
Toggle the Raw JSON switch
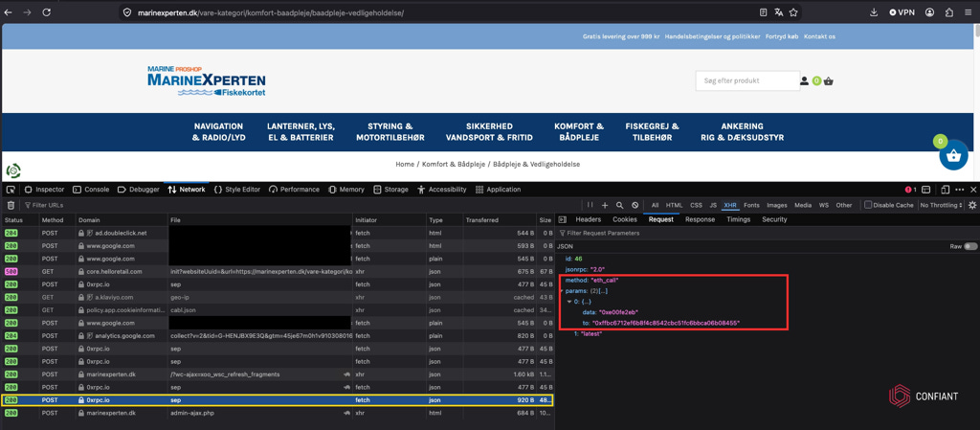(970, 246)
